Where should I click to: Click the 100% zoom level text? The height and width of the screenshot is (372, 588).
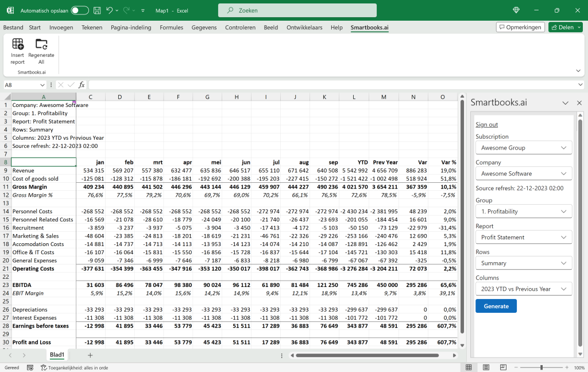[x=579, y=368]
